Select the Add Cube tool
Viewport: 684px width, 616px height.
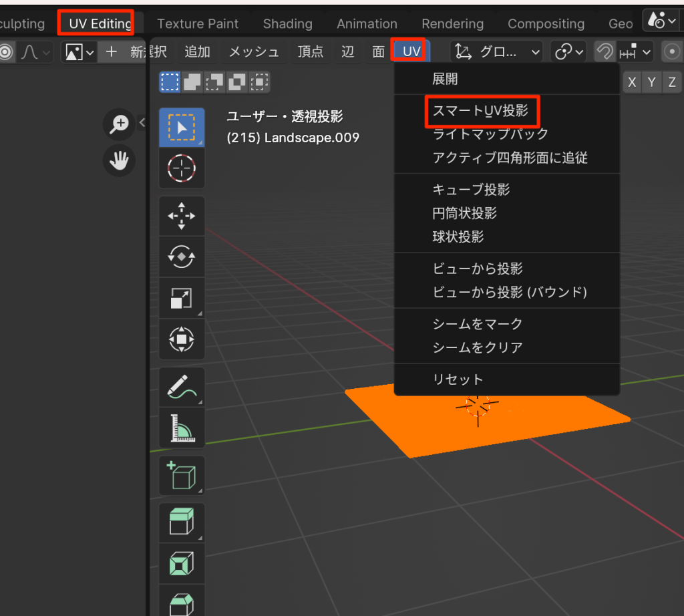point(181,476)
